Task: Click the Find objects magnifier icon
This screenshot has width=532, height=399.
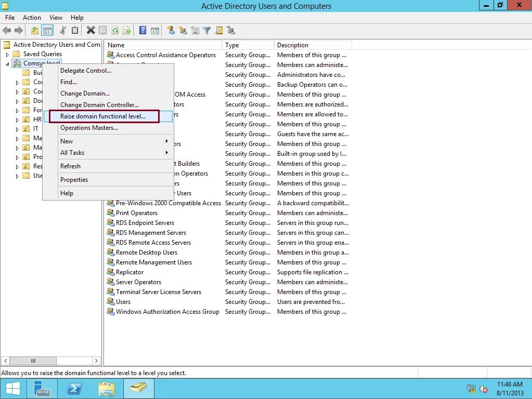Action: click(x=219, y=31)
